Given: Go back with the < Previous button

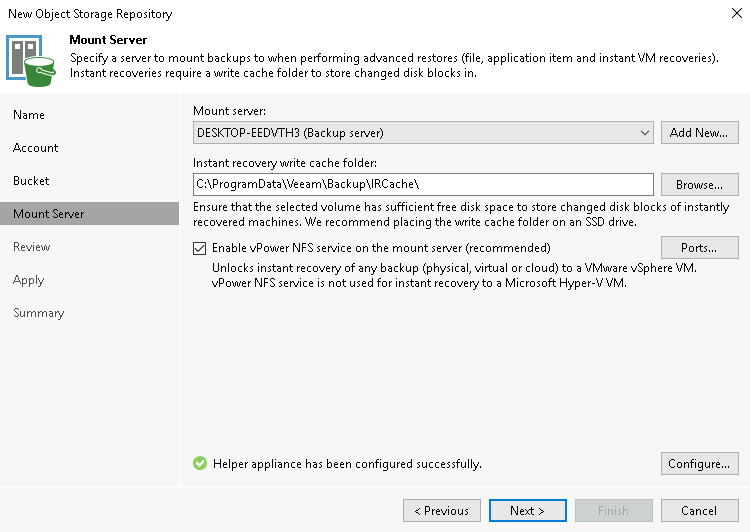Looking at the screenshot, I should pyautogui.click(x=441, y=510).
